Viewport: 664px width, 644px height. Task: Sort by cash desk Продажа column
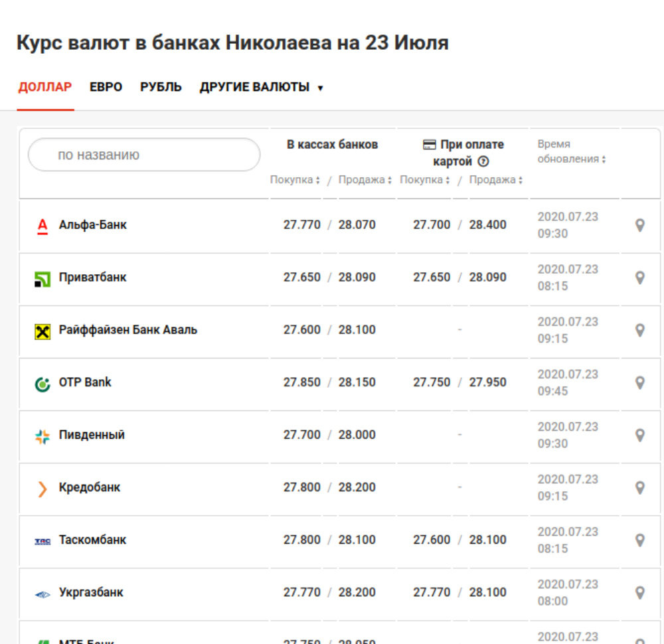tap(365, 181)
